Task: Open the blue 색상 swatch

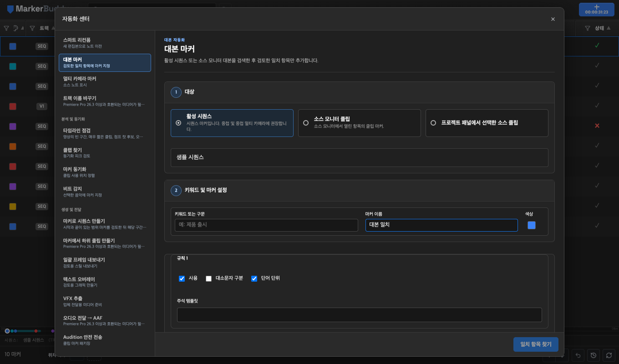Action: [532, 225]
